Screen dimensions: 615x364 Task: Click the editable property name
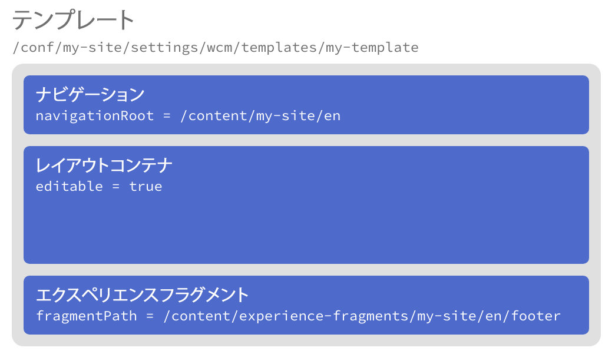point(69,186)
